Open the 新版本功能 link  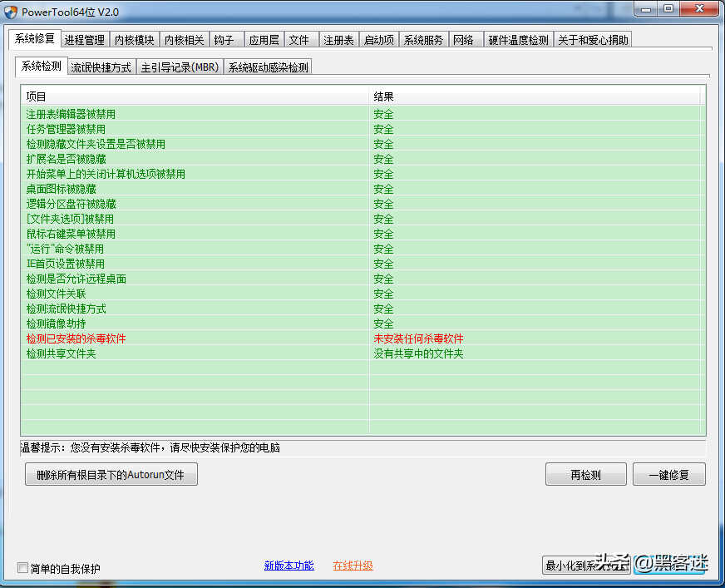tap(289, 566)
